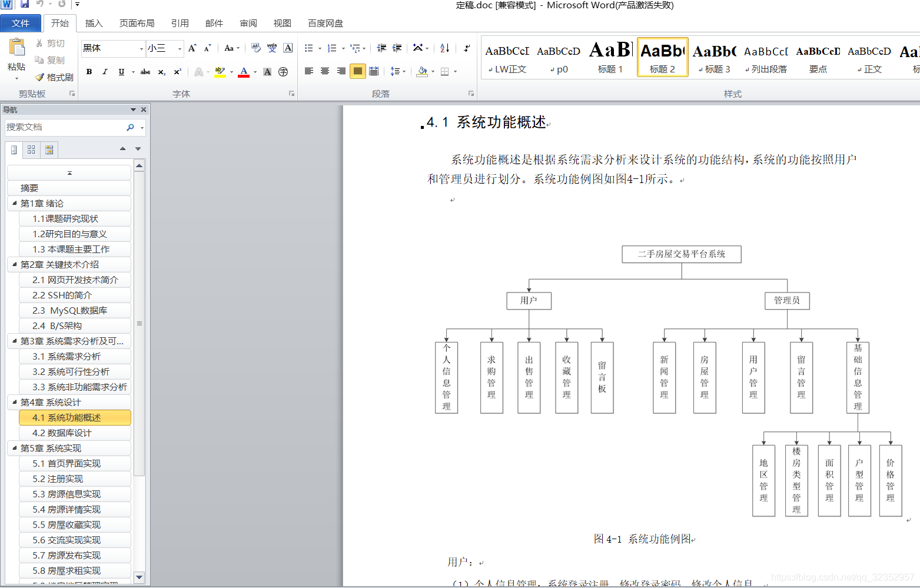Screen dimensions: 920x588
Task: Go to previous heading arrow in navigation
Action: (122, 149)
